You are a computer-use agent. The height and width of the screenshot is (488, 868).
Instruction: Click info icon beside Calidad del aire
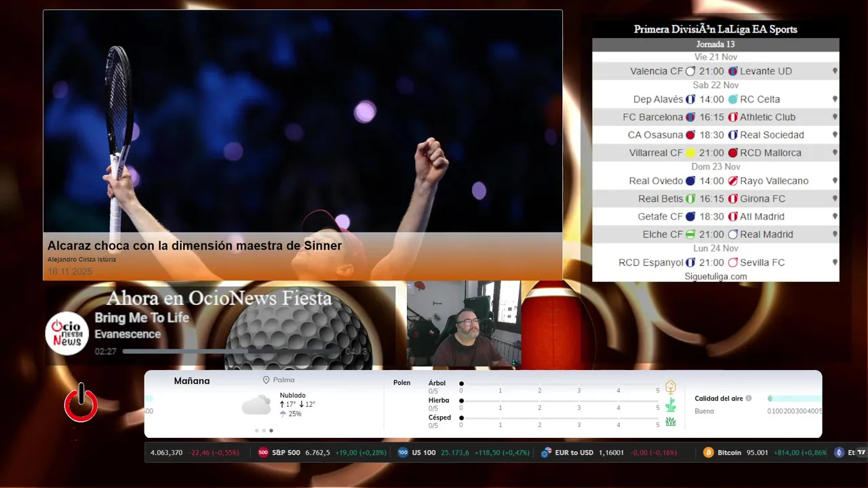[749, 399]
